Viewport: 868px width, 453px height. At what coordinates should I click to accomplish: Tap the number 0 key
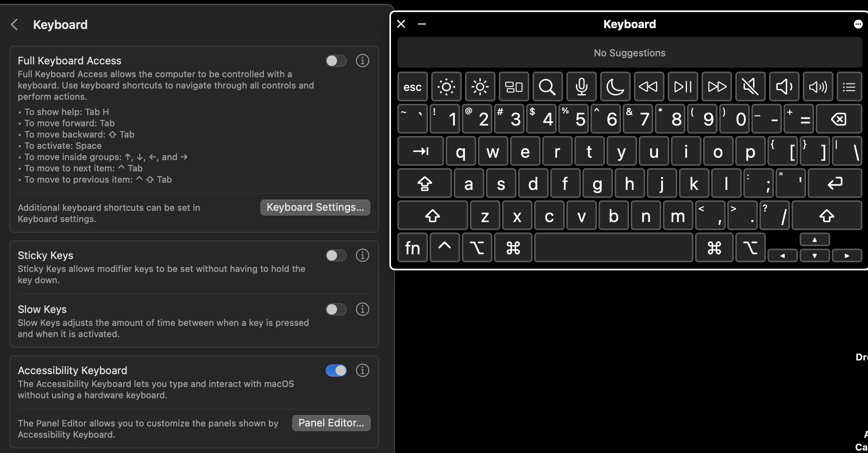[734, 119]
